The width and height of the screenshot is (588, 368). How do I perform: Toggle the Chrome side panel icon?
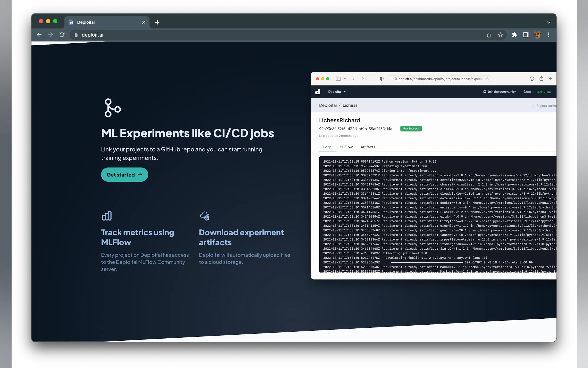pyautogui.click(x=526, y=35)
